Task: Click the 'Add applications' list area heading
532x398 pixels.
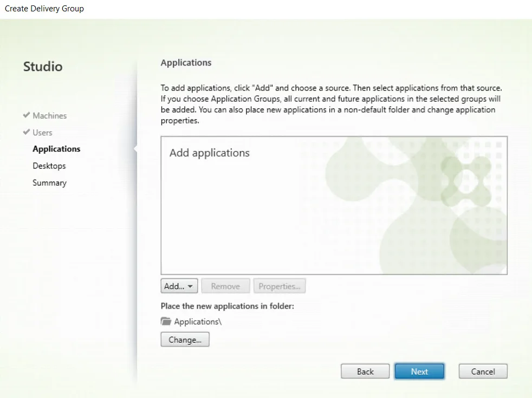Action: pos(209,153)
